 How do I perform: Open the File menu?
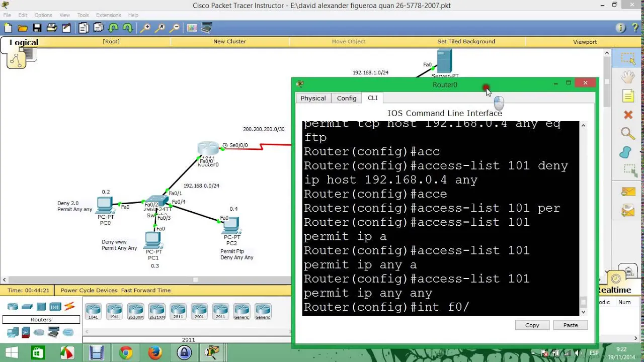[x=7, y=15]
